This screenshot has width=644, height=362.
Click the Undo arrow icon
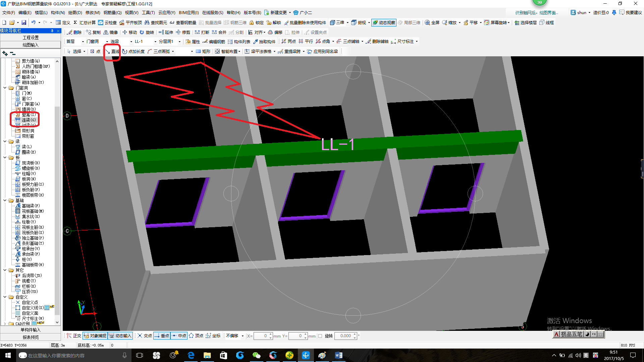click(33, 22)
